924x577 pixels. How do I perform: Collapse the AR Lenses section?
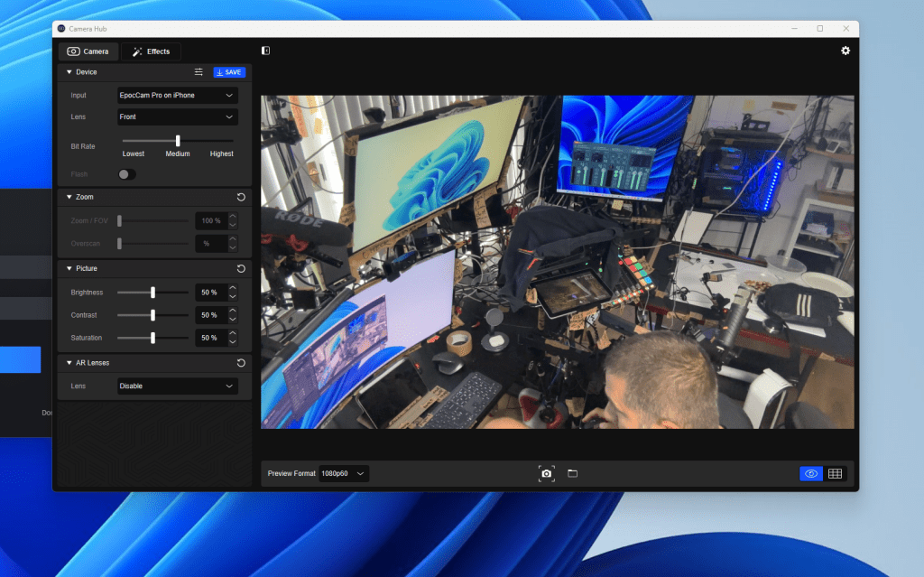point(69,363)
